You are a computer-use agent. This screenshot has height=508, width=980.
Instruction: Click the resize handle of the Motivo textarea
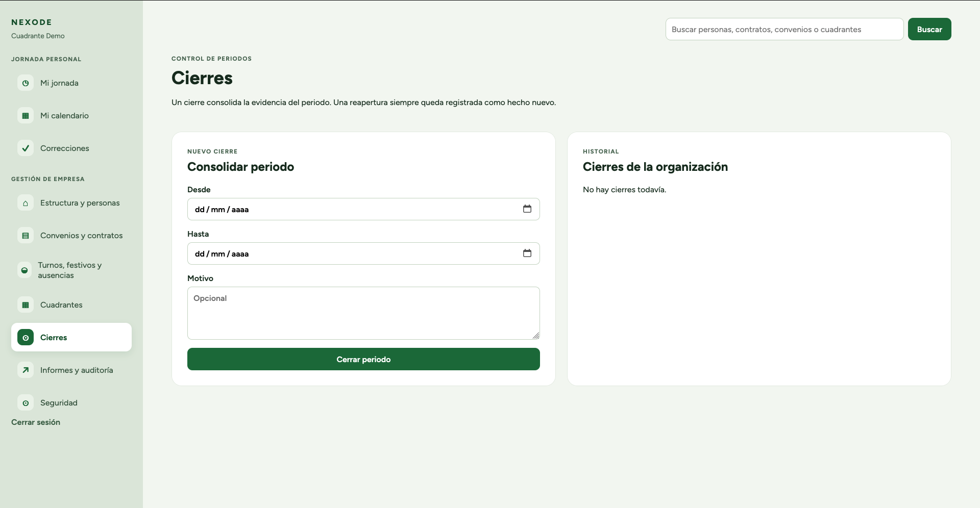pos(536,336)
